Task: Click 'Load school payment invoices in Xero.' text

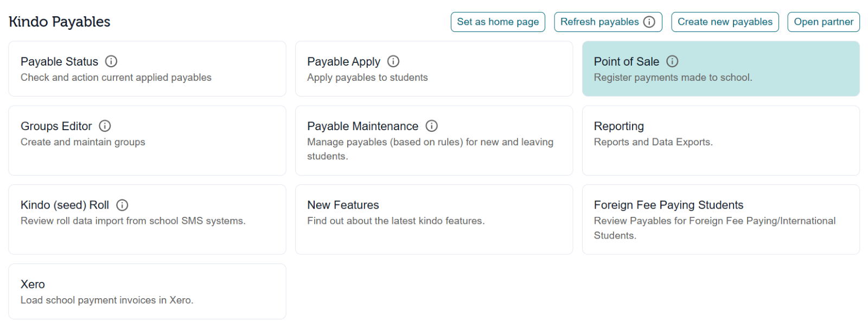Action: 107,300
